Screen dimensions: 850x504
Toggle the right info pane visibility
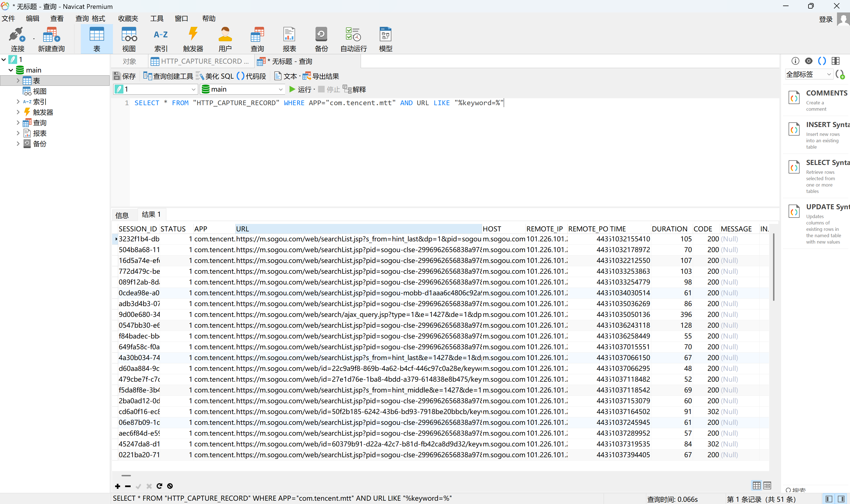click(x=841, y=499)
